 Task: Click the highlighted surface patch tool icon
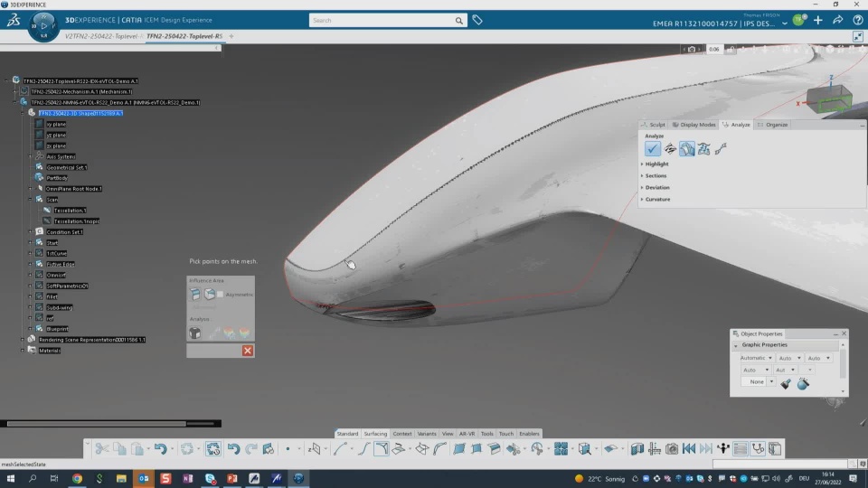[382, 449]
